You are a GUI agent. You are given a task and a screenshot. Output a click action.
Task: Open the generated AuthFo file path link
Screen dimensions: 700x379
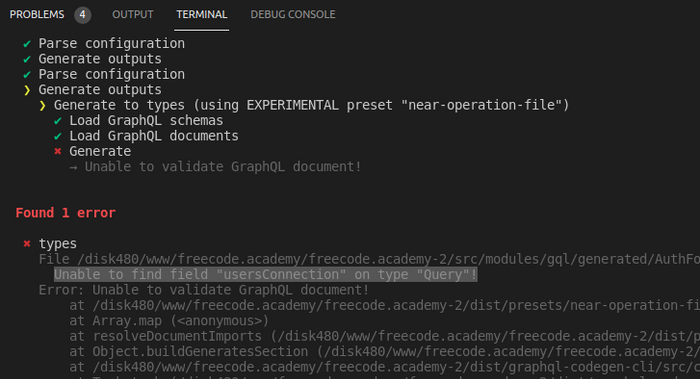coord(388,259)
